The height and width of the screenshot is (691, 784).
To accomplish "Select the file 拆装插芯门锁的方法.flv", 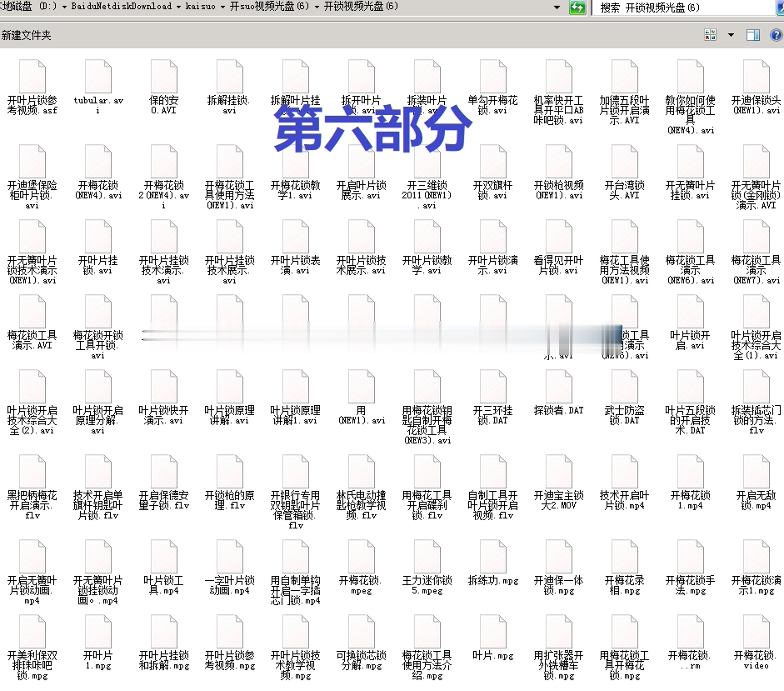I will [756, 403].
